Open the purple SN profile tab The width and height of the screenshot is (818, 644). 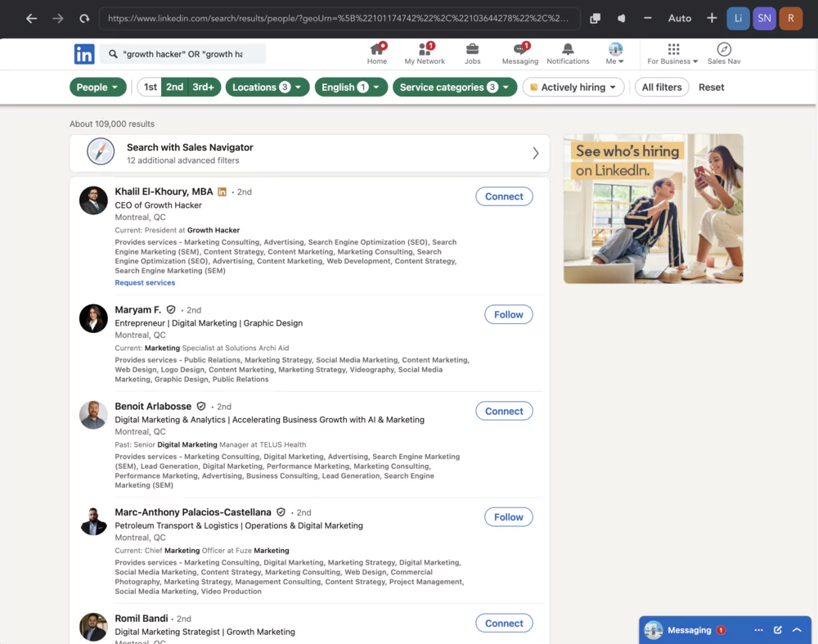click(764, 18)
